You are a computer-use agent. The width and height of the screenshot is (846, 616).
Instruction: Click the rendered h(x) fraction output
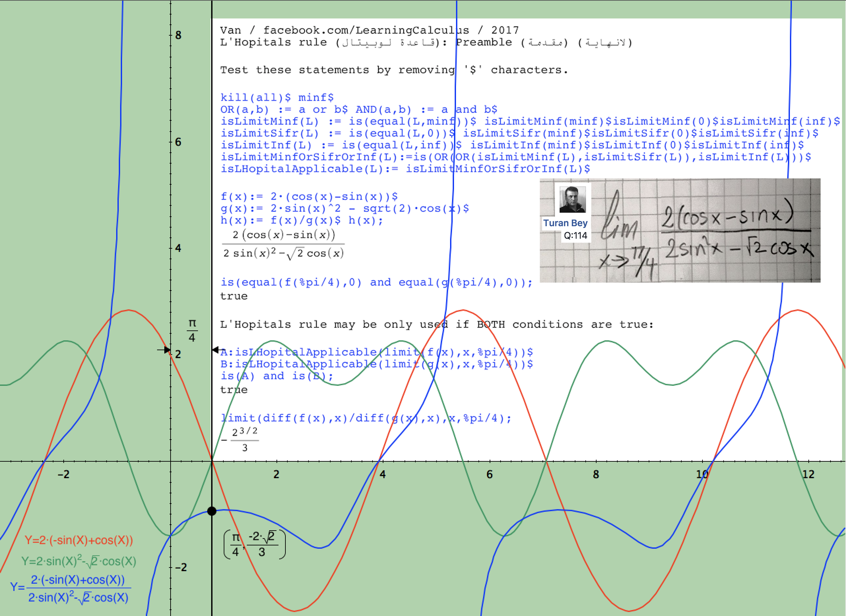click(x=283, y=244)
